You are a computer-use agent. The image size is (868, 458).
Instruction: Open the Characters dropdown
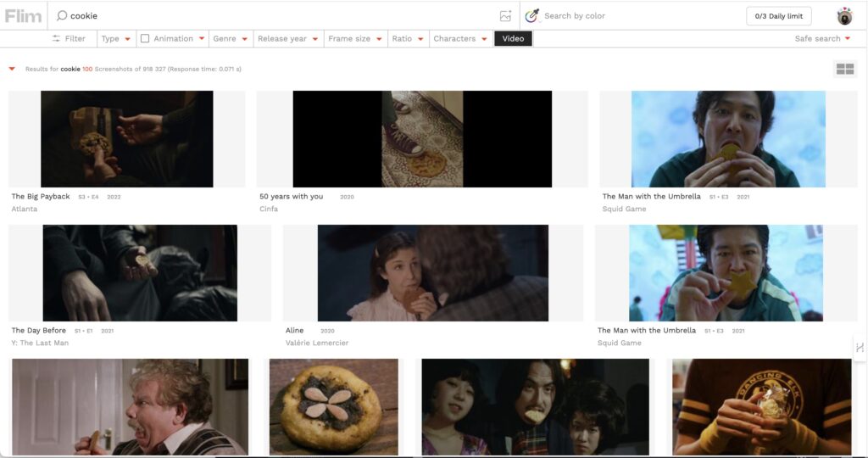[460, 39]
